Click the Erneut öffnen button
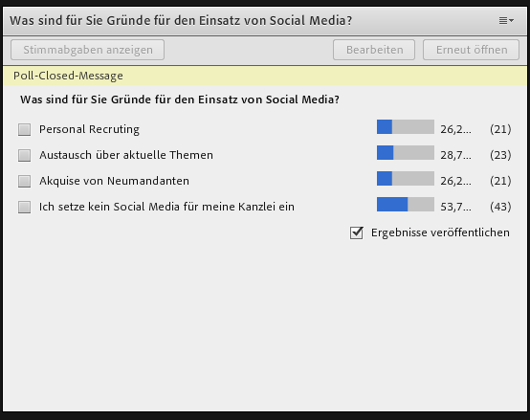 pyautogui.click(x=471, y=50)
